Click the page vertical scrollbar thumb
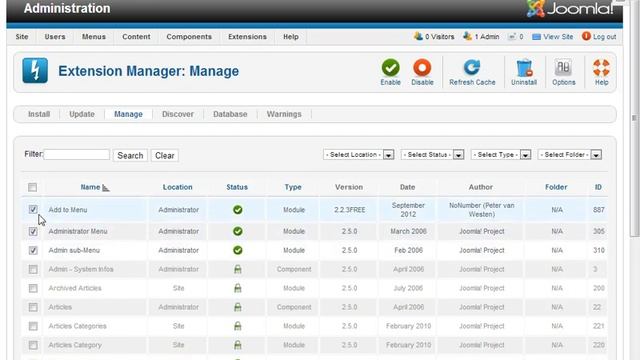The image size is (640, 360). [x=635, y=118]
